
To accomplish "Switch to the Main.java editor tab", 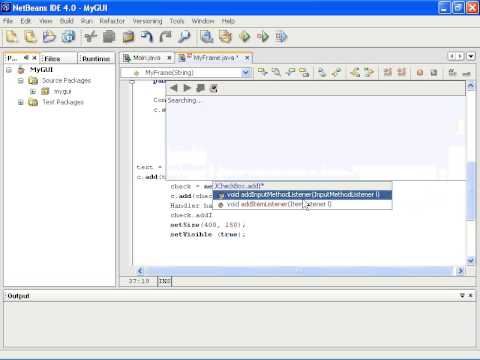I will click(x=147, y=58).
